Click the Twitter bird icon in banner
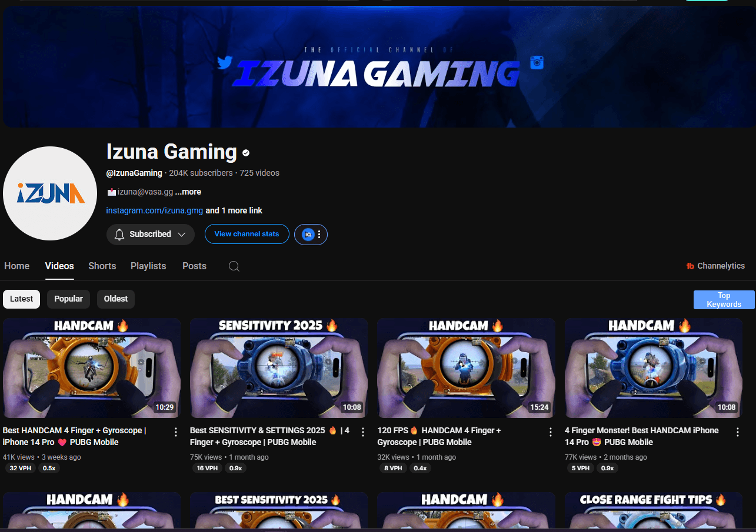 tap(225, 62)
